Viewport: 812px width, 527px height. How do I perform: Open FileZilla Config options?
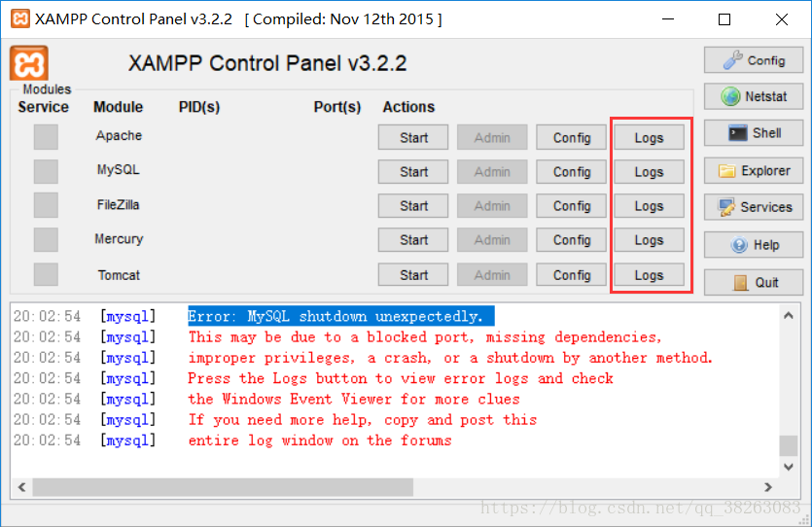tap(571, 205)
